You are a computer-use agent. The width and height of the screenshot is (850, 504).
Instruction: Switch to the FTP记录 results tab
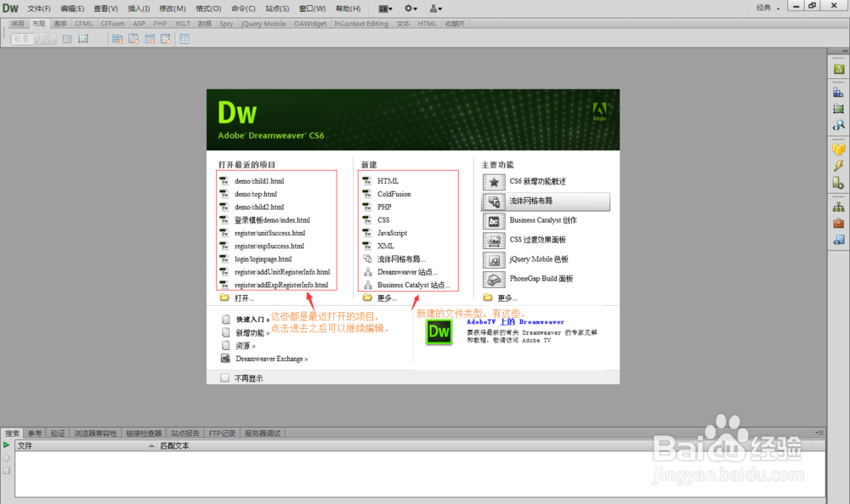tap(222, 433)
